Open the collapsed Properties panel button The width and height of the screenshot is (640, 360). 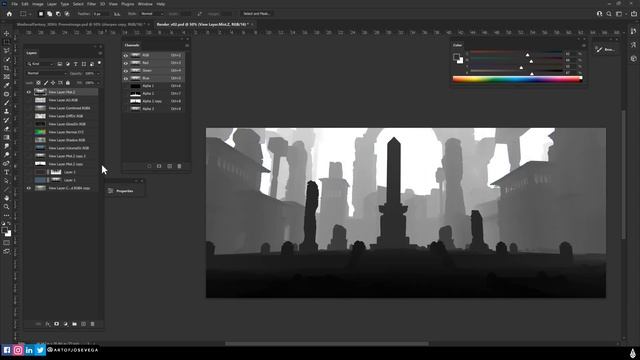[x=125, y=191]
